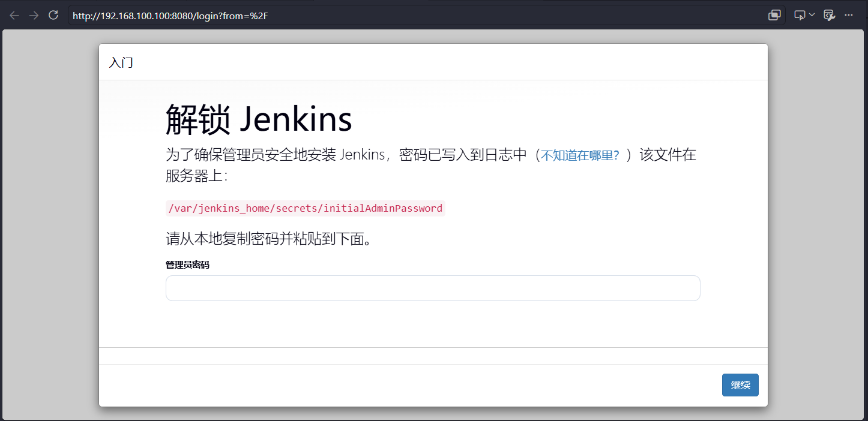
Task: Click the blue 继续 button
Action: 740,385
